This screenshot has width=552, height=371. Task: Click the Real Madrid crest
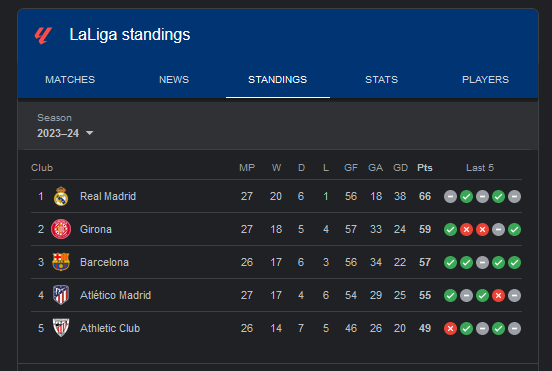tap(61, 196)
